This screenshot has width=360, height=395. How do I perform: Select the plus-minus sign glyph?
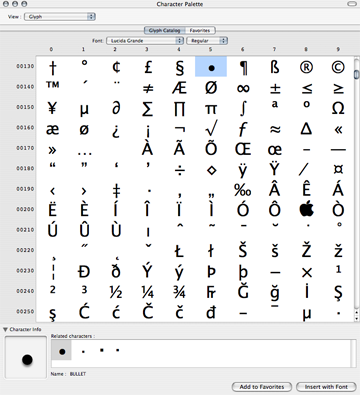click(275, 88)
